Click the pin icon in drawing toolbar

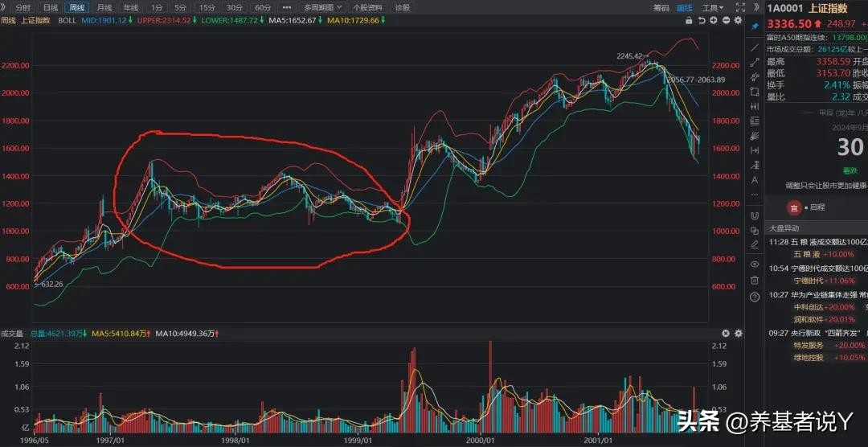(755, 27)
